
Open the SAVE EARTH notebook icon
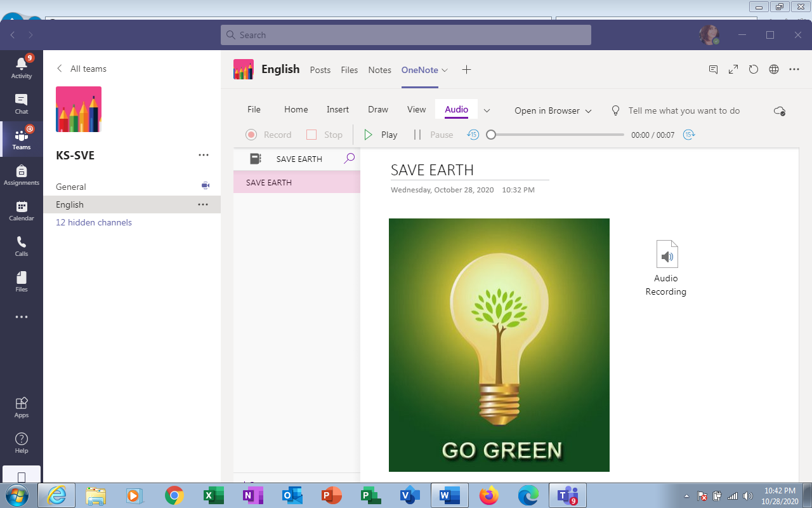pos(255,159)
